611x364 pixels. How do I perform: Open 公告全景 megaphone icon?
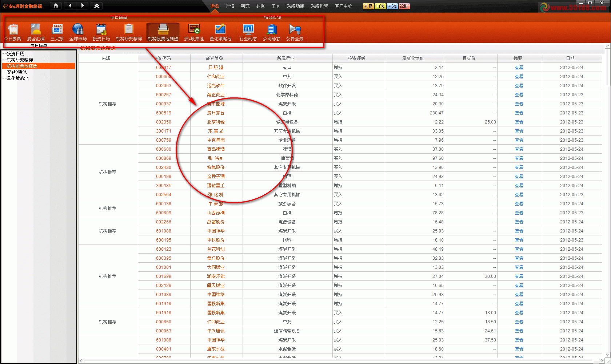point(295,32)
